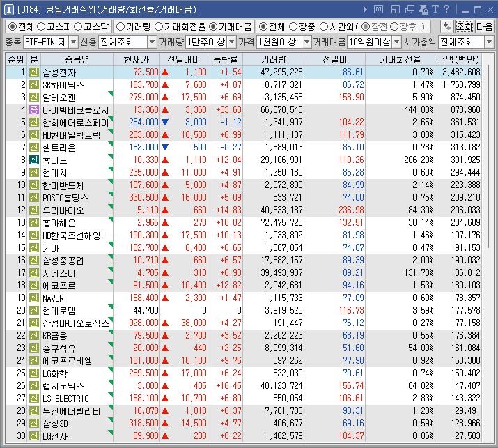This screenshot has width=498, height=448.
Task: Click the blue down arrow in 셀트리온 row
Action: pyautogui.click(x=165, y=147)
